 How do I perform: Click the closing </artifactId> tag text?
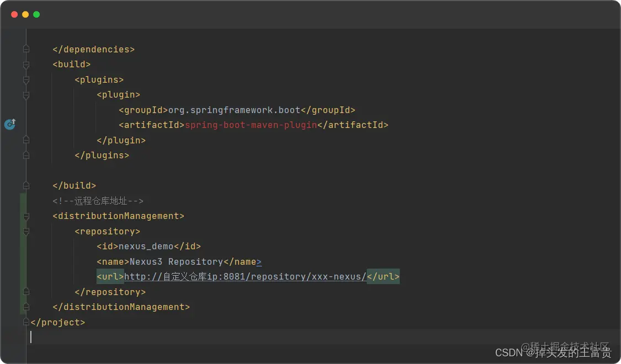[353, 125]
